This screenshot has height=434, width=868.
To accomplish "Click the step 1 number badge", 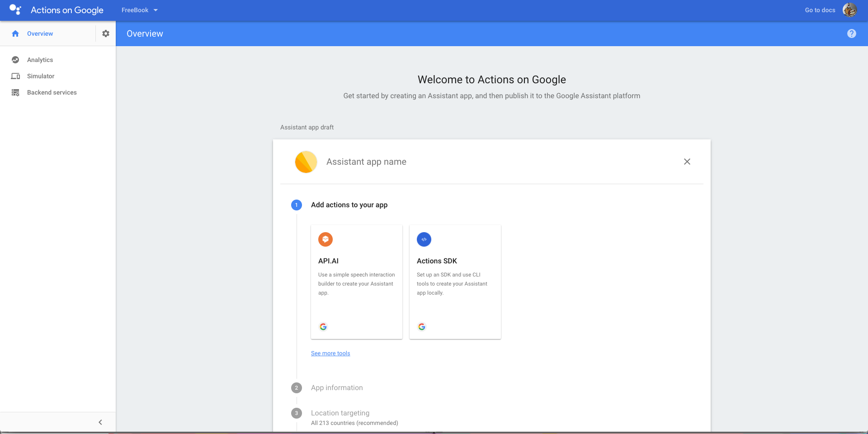I will point(297,205).
